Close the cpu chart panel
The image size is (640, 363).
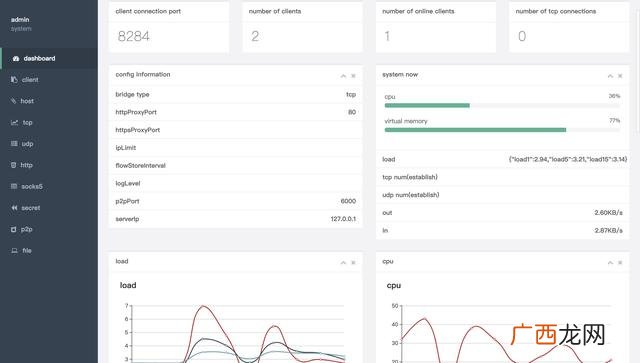click(620, 263)
